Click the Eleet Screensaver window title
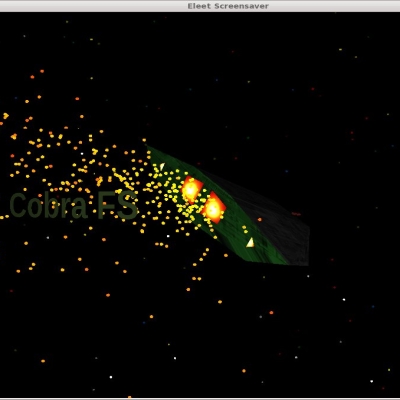The width and height of the screenshot is (400, 400). pos(228,6)
